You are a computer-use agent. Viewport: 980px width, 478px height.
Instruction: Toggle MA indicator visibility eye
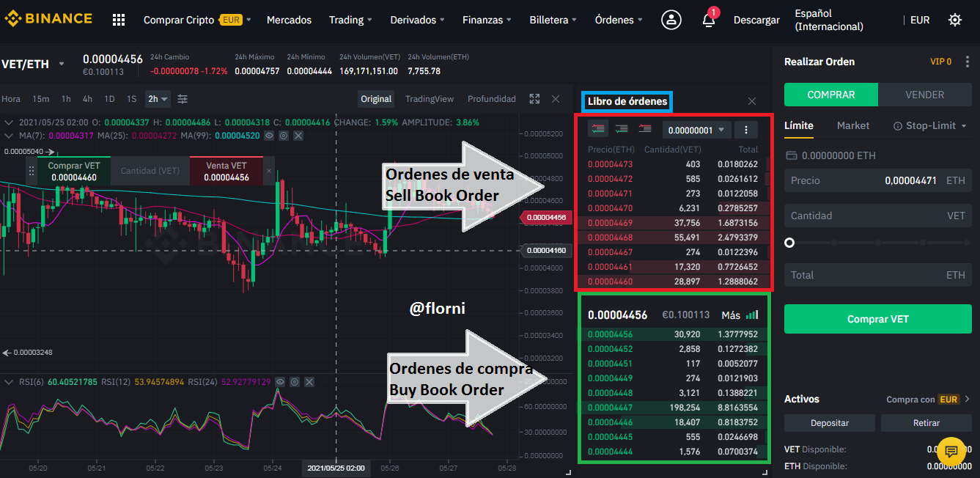(269, 136)
